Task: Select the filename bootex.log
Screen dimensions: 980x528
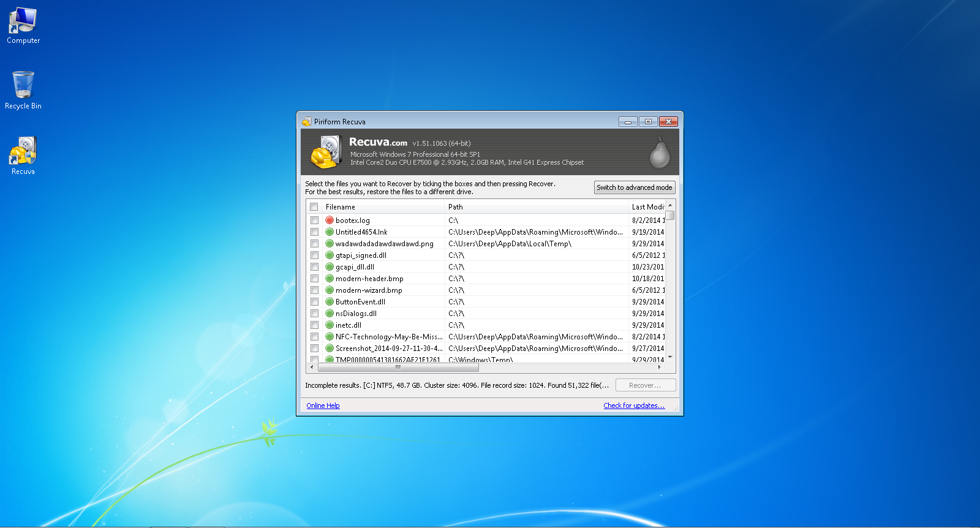Action: pos(353,221)
